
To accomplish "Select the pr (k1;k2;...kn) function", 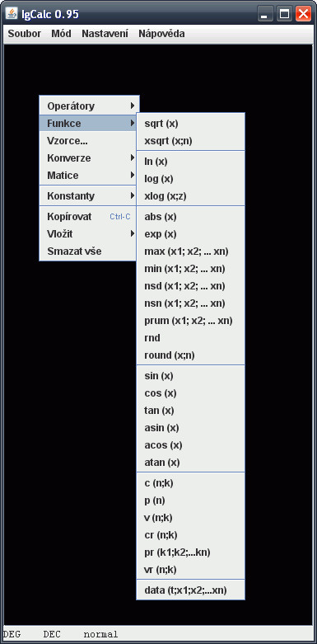I will click(x=191, y=552).
